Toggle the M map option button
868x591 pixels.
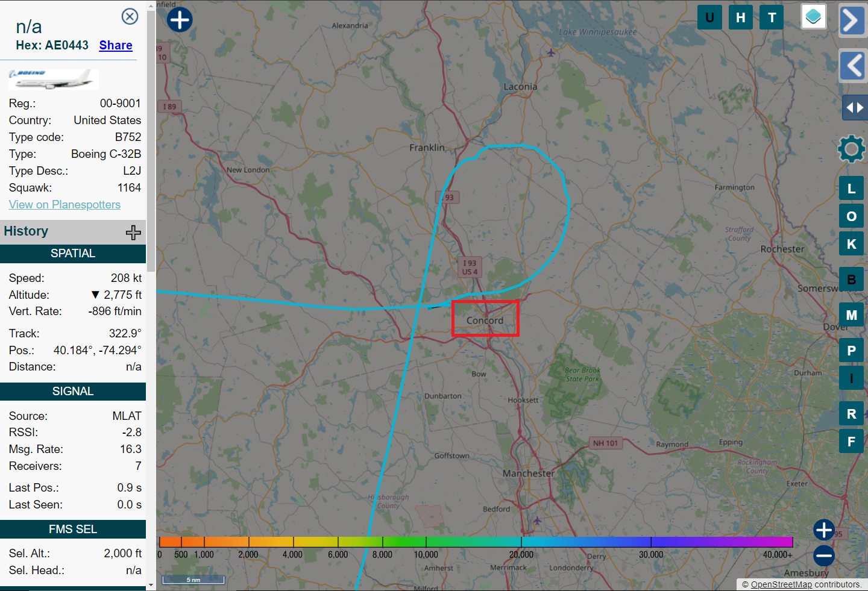click(x=851, y=315)
